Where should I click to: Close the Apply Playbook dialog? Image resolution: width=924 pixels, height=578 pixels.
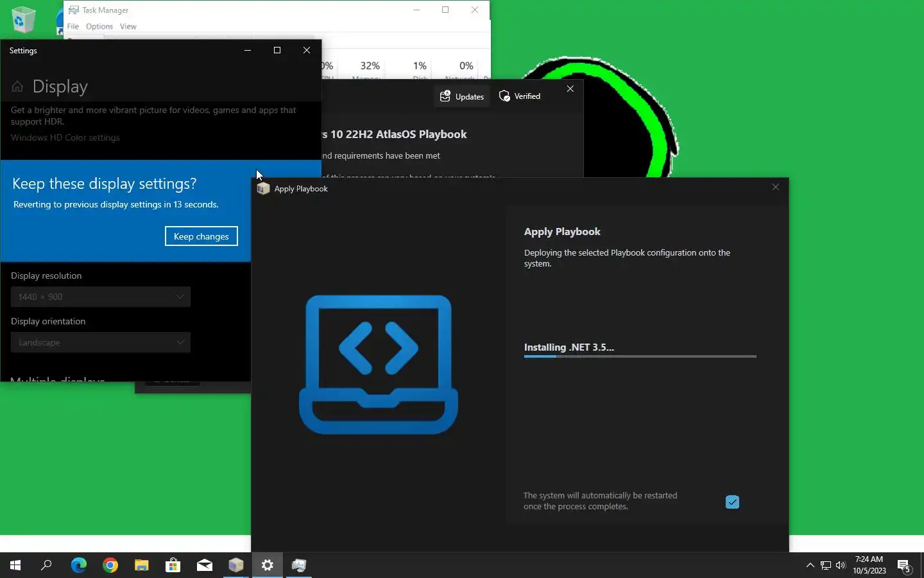[x=775, y=187]
